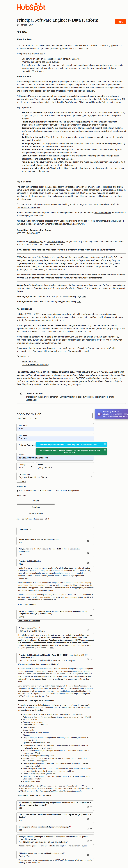Image resolution: width=128 pixels, height=868 pixels.
Task: Dismiss the green Files downloaded notification
Action: 105,450
